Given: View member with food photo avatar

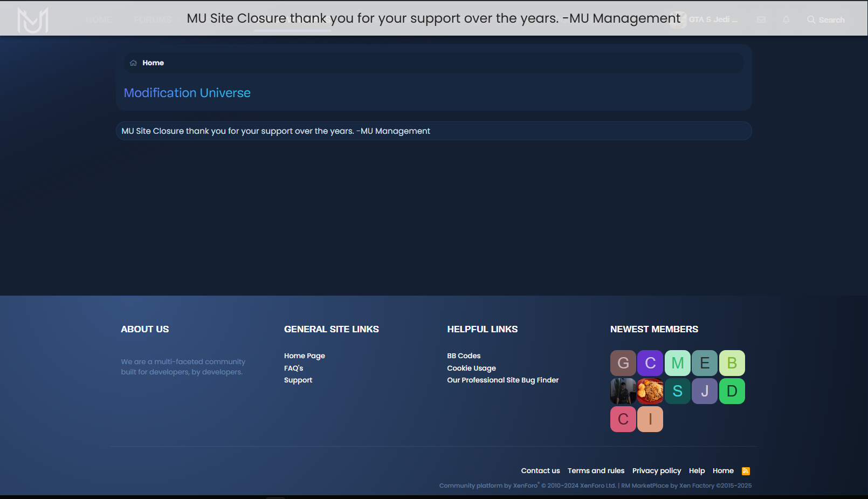Looking at the screenshot, I should [x=650, y=391].
